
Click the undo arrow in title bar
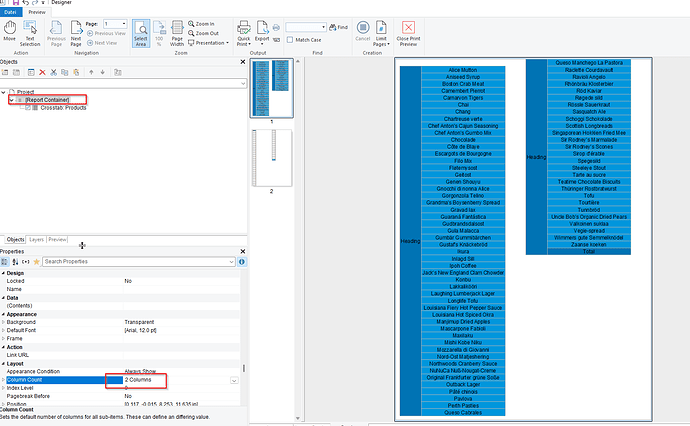pyautogui.click(x=26, y=3)
